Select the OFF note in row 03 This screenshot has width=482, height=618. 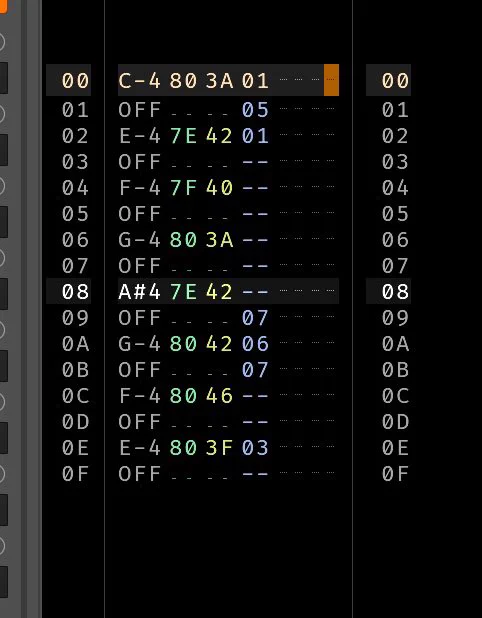[x=140, y=162]
